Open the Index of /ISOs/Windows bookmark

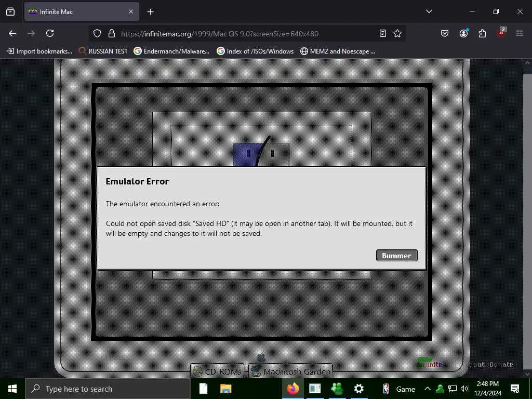pyautogui.click(x=255, y=51)
